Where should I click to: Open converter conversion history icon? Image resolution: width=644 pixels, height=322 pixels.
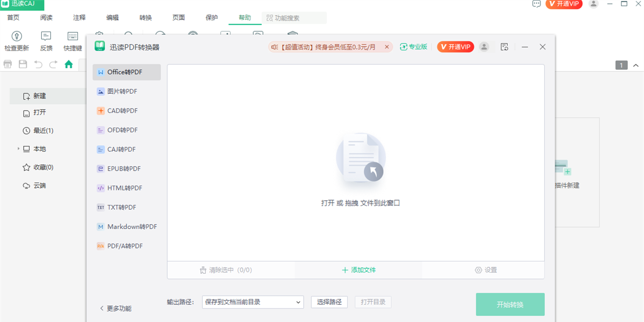tap(504, 47)
